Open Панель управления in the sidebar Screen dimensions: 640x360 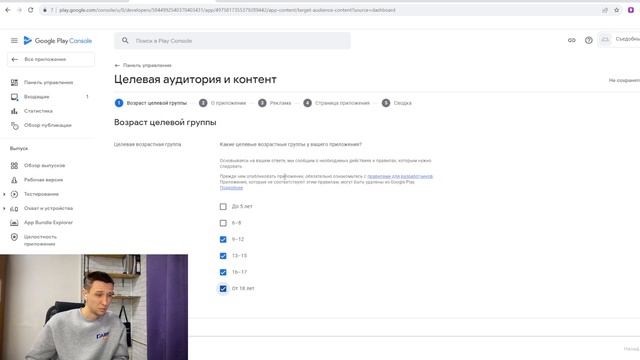(x=48, y=82)
